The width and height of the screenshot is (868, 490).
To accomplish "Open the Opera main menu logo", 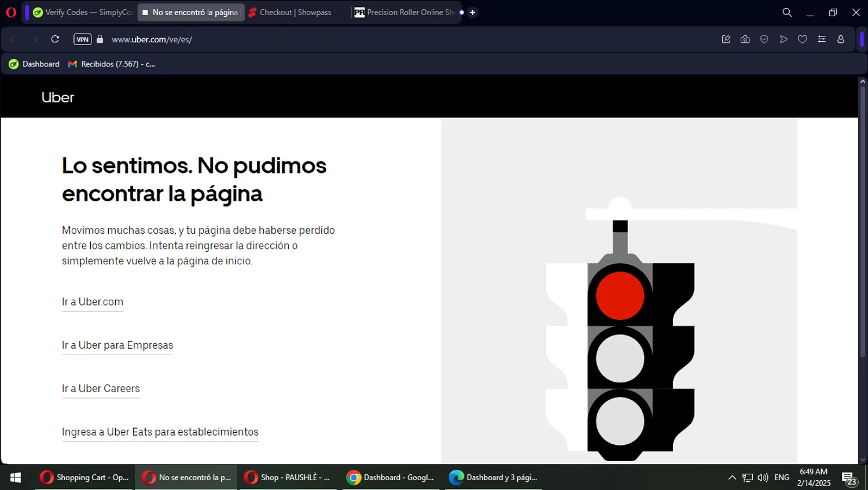I will [11, 12].
